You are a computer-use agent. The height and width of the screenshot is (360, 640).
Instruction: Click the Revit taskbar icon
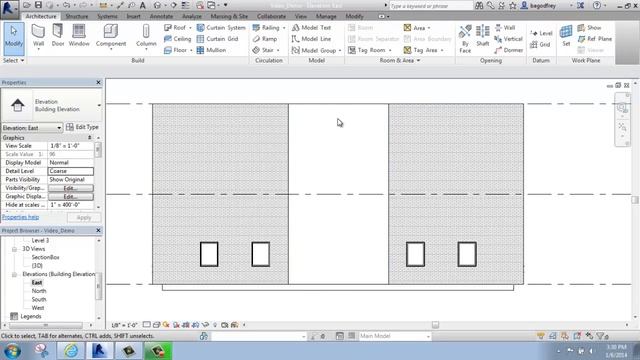coord(99,351)
